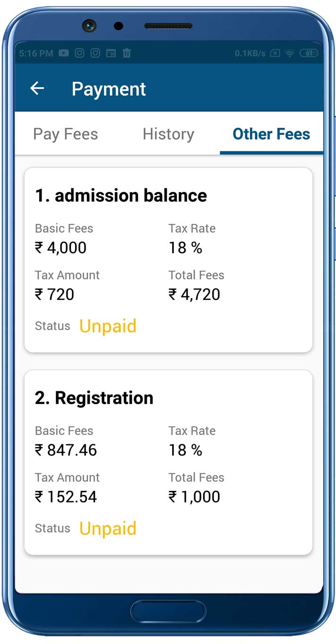
Task: Tap the 5:16 PM clock display
Action: point(36,53)
